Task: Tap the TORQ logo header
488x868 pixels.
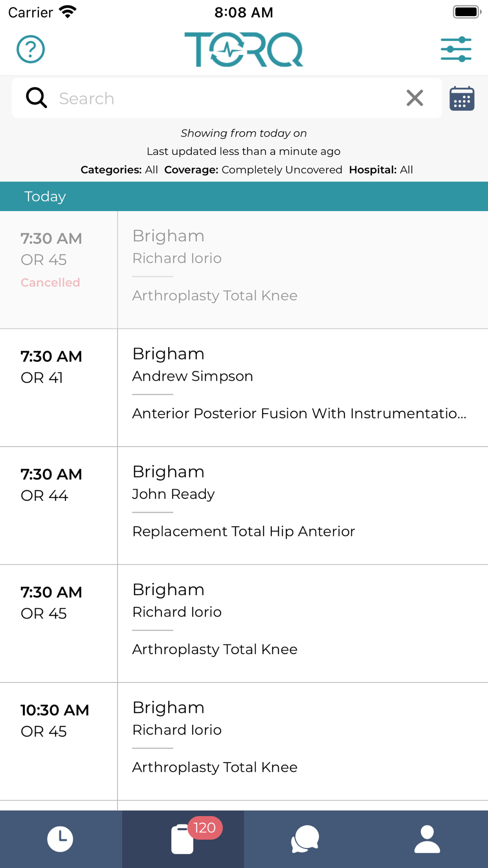Action: (244, 49)
